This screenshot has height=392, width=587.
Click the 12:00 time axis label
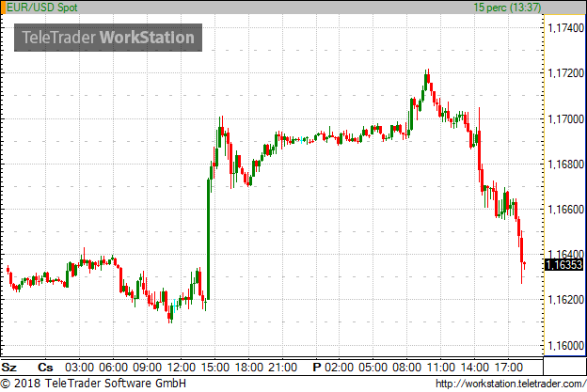tap(182, 368)
